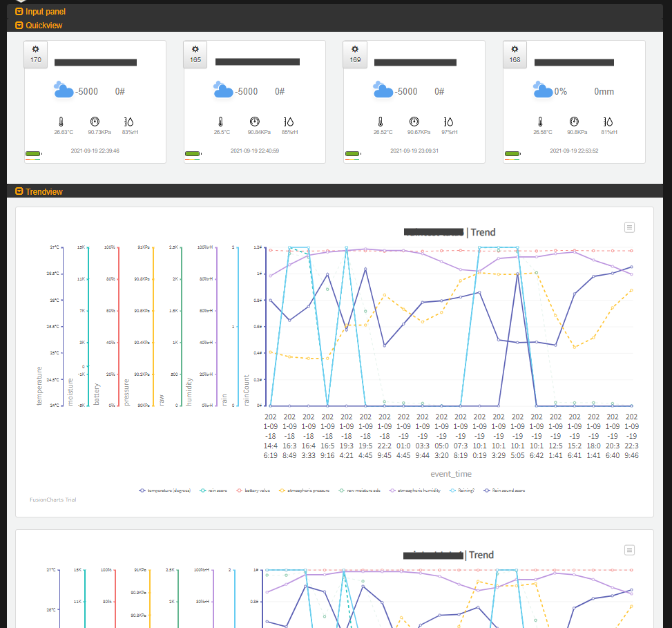
Task: Click the 0mm rainfall value on card 168
Action: click(x=604, y=91)
